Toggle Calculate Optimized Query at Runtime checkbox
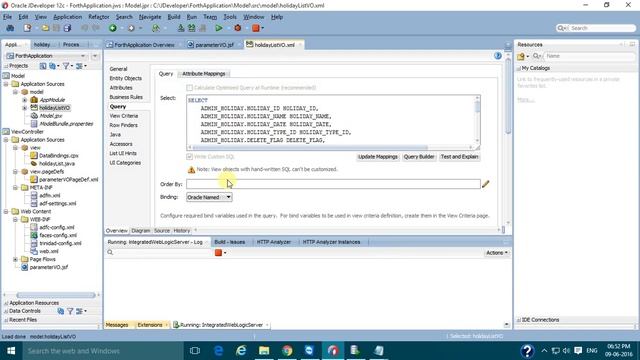The width and height of the screenshot is (640, 360). point(189,88)
